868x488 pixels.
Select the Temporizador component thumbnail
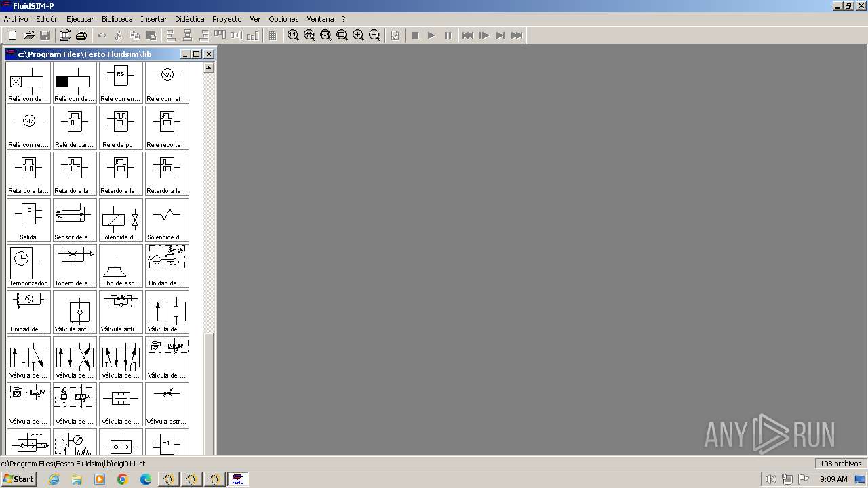(28, 266)
